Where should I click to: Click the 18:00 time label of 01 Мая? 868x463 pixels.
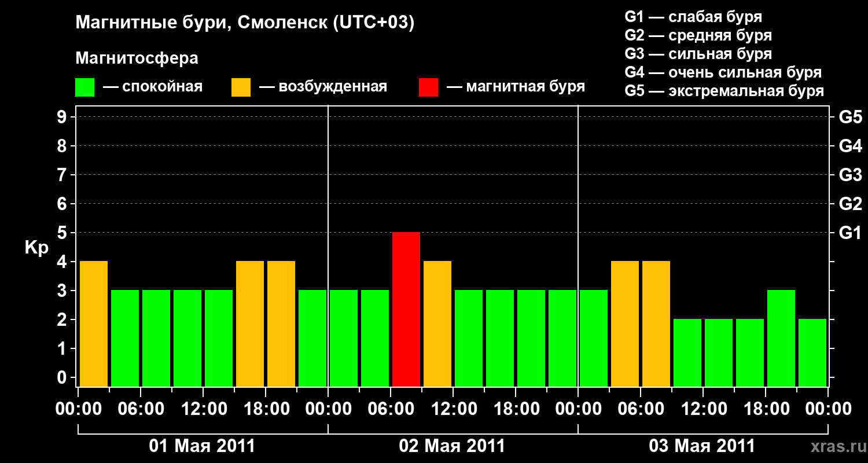pos(266,409)
